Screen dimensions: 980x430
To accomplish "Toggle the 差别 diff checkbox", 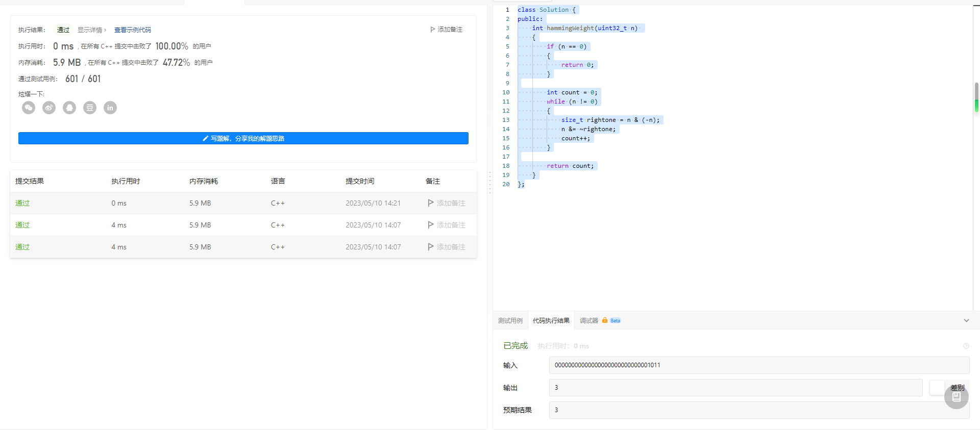I will tap(937, 388).
